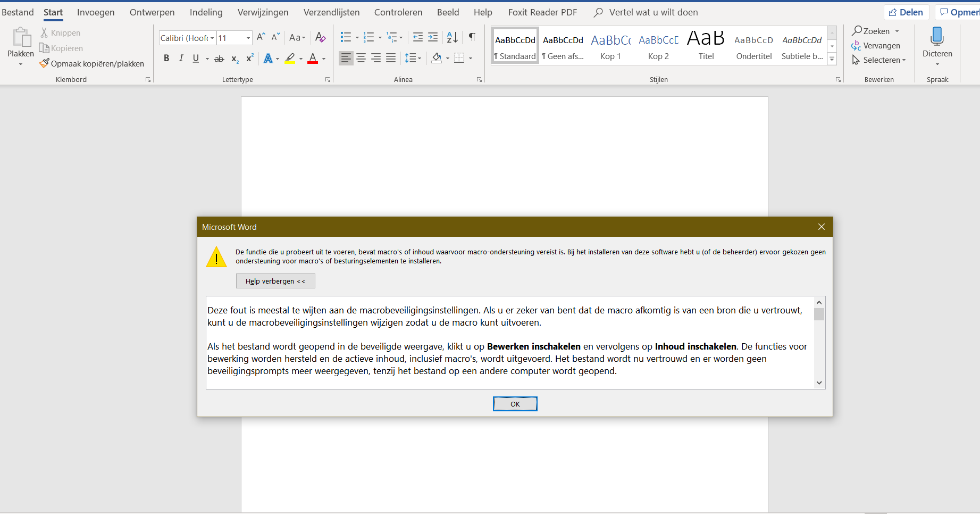Click the superscript icon
The image size is (980, 514).
tap(250, 58)
